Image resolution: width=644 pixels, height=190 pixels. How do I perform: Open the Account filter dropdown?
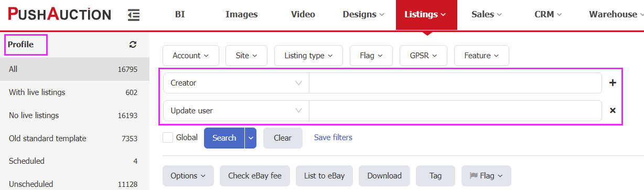tap(191, 56)
